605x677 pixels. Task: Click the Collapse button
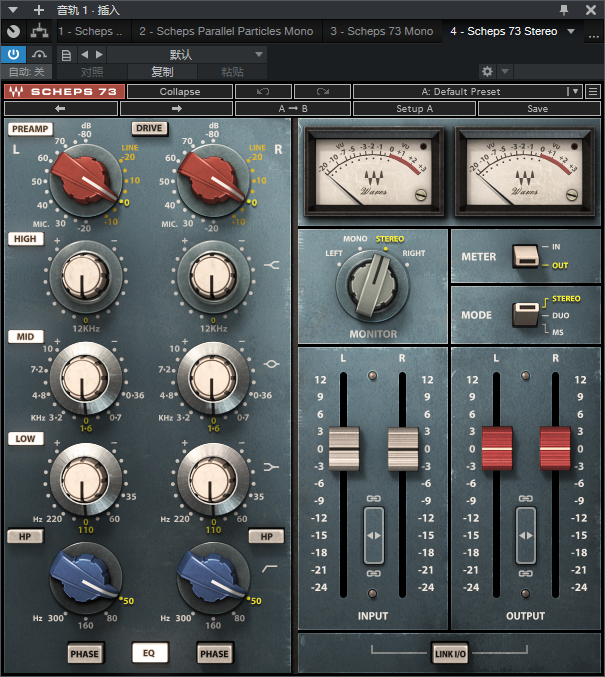click(180, 92)
